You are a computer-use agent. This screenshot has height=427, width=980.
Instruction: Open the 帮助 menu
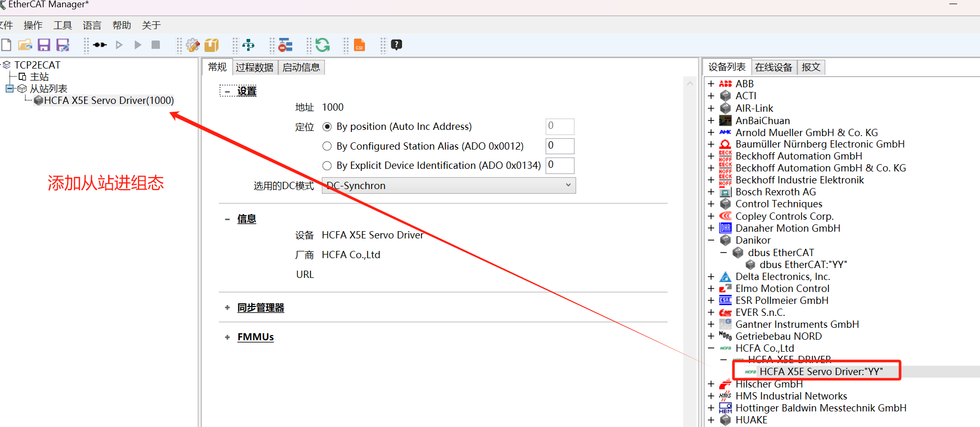[x=121, y=25]
